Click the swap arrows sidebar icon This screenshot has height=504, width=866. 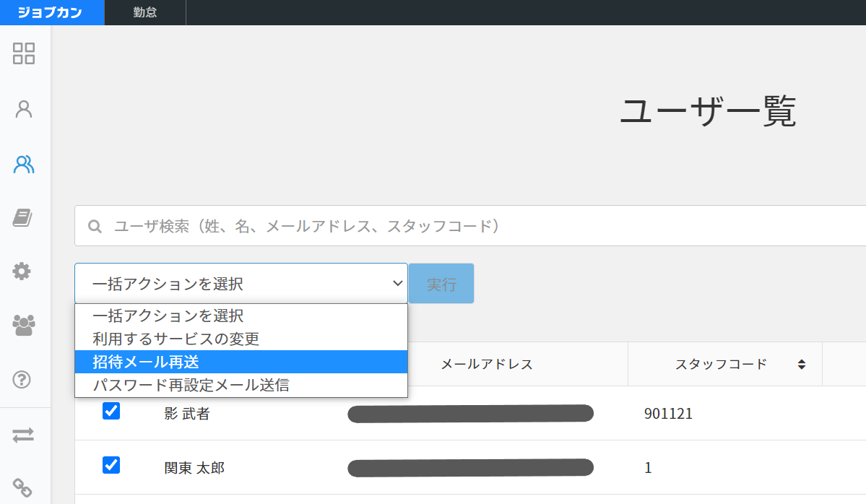click(23, 435)
